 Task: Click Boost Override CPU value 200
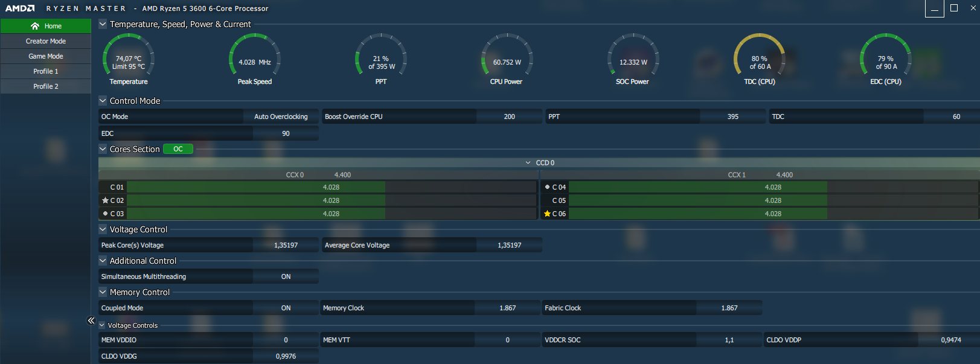pos(509,117)
